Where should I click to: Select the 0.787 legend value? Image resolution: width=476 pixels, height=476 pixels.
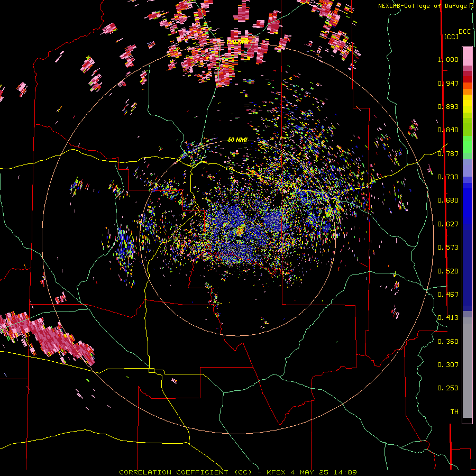pos(448,153)
